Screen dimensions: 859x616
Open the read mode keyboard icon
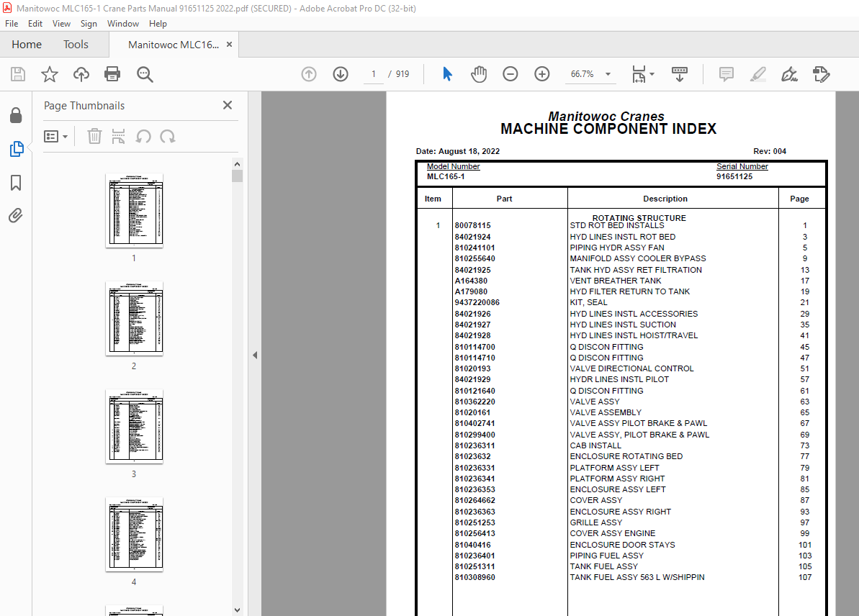(679, 74)
